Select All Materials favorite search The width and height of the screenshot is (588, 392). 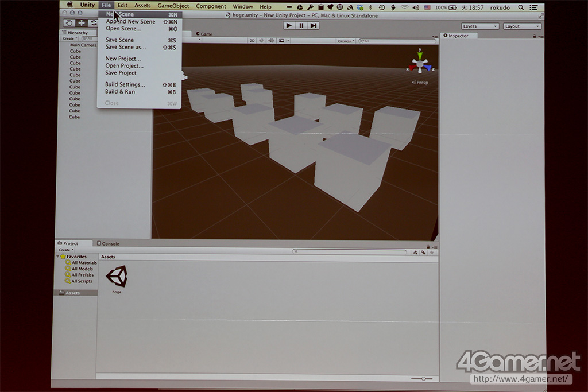(81, 263)
